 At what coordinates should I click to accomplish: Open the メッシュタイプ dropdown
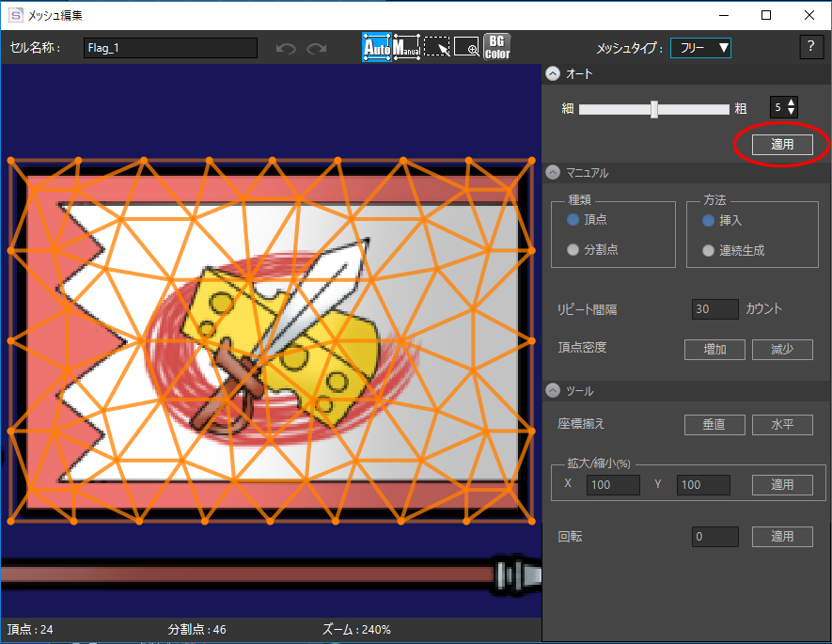point(700,48)
